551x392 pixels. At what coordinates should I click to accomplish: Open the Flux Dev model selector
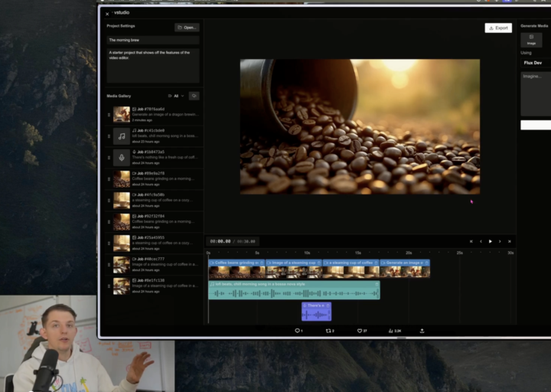[533, 63]
